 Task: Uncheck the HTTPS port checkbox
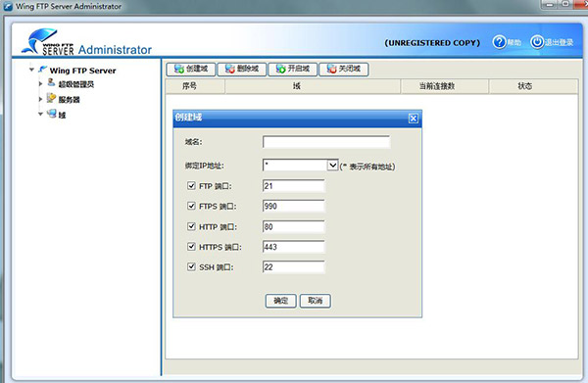pos(191,247)
